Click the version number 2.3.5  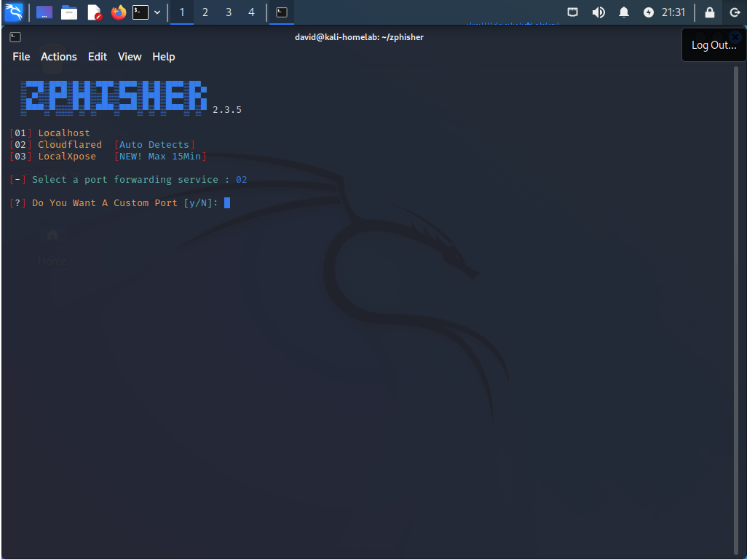click(226, 110)
